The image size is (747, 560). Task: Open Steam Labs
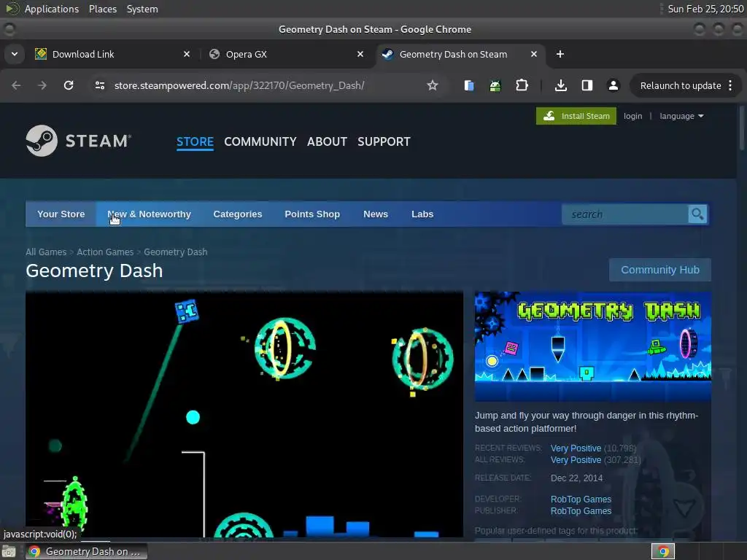pyautogui.click(x=422, y=214)
